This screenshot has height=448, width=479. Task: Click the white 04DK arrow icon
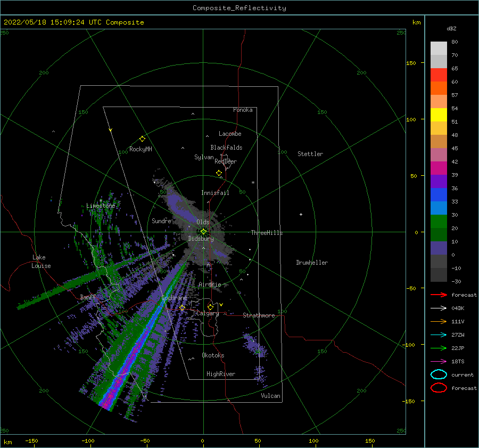click(x=439, y=308)
